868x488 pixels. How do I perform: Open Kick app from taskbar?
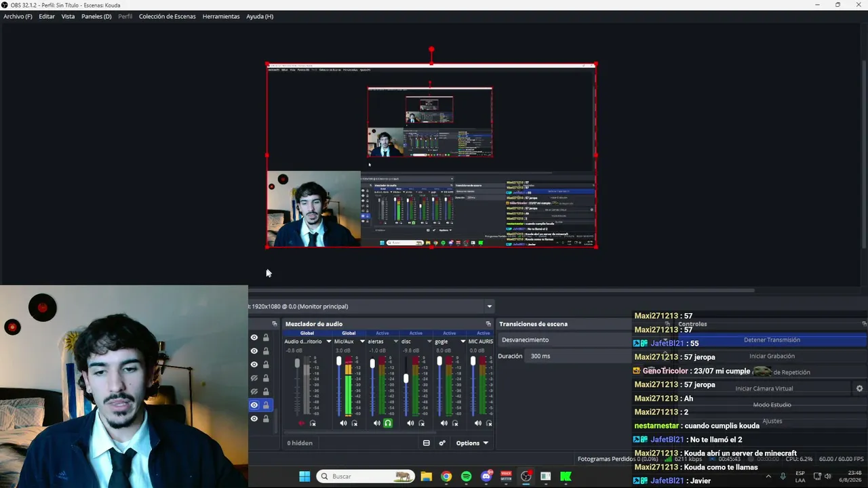pyautogui.click(x=566, y=476)
